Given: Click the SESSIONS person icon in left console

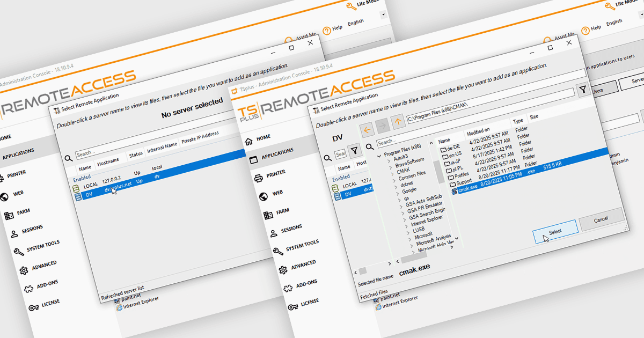Looking at the screenshot, I should tap(14, 233).
